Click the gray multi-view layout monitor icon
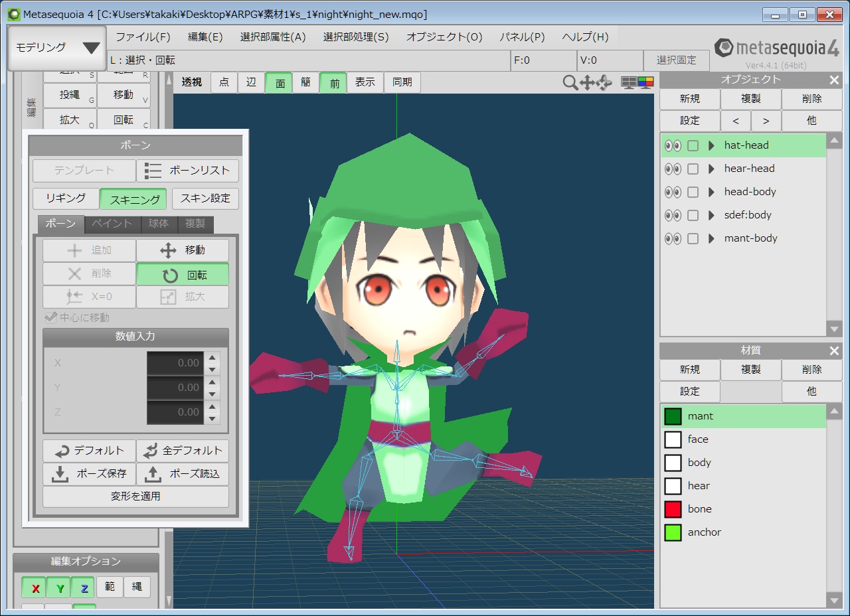The image size is (850, 616). [x=628, y=82]
